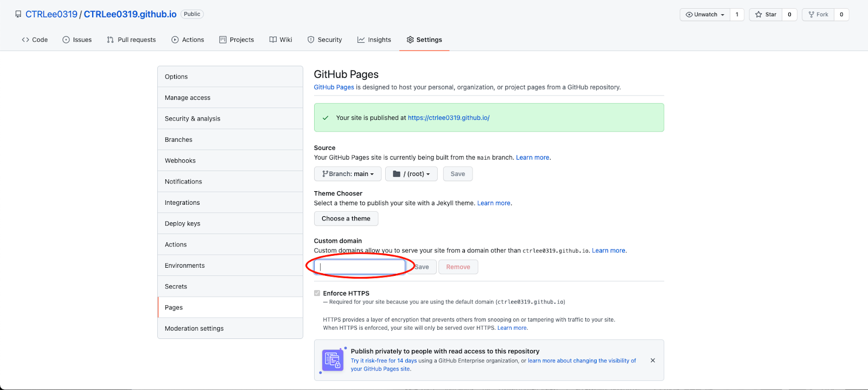The image size is (868, 390).
Task: Select Pages in settings sidebar
Action: pyautogui.click(x=230, y=307)
